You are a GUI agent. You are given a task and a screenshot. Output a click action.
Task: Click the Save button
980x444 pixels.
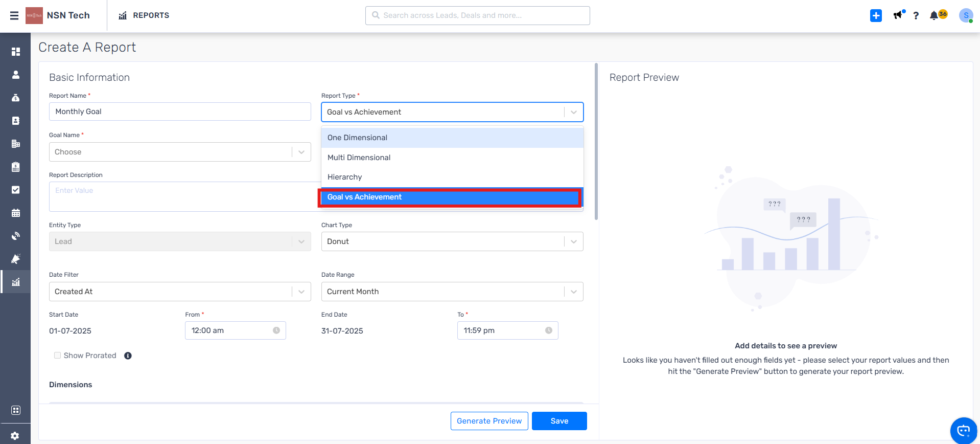pos(559,421)
